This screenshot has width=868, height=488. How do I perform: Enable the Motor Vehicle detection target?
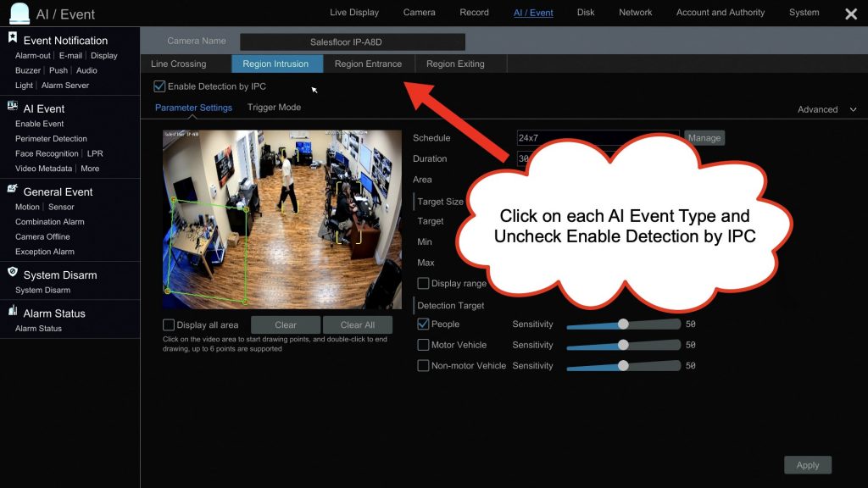coord(424,345)
